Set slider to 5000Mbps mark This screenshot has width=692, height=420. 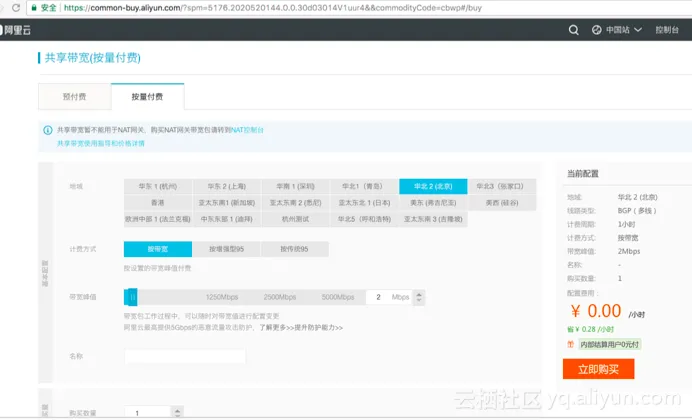click(338, 297)
